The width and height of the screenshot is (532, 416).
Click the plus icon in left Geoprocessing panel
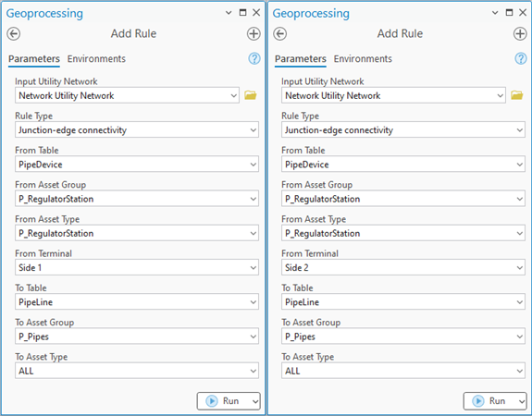pos(254,34)
